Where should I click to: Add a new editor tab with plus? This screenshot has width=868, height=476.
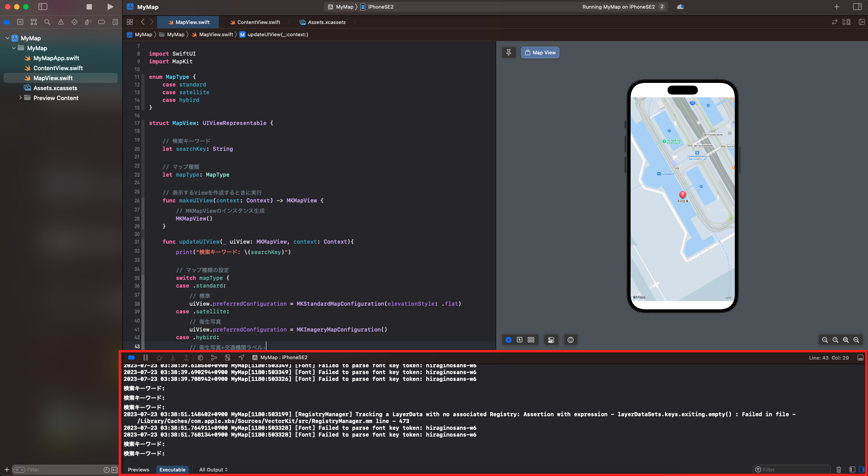point(837,7)
